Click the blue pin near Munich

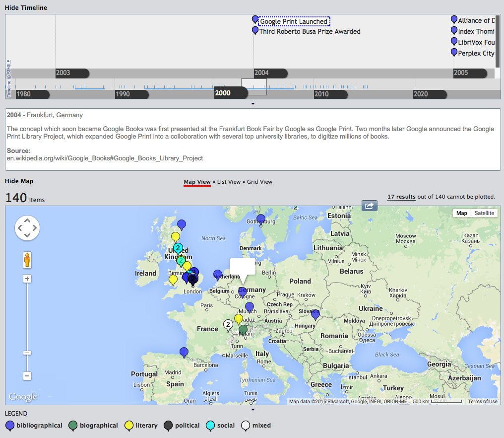[250, 307]
